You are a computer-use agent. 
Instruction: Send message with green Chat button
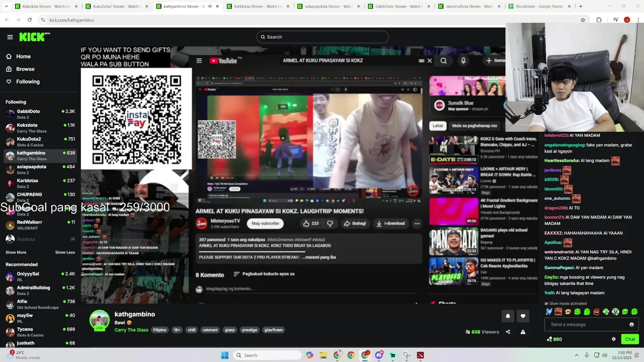630,339
